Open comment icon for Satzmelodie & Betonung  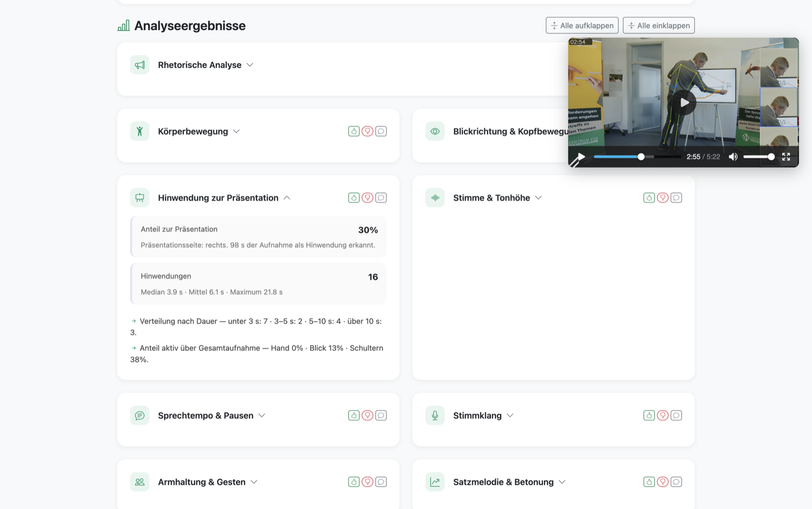pyautogui.click(x=676, y=482)
